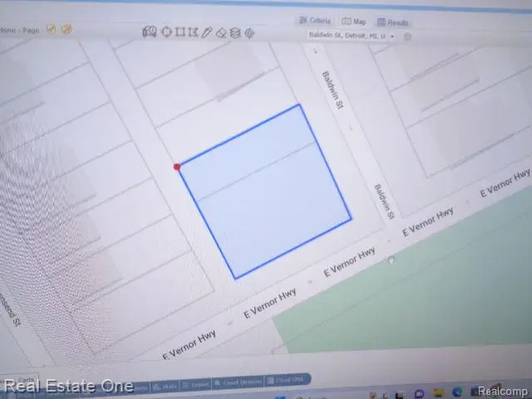Click the red marker on the parcel corner
The height and width of the screenshot is (399, 532).
pyautogui.click(x=177, y=166)
